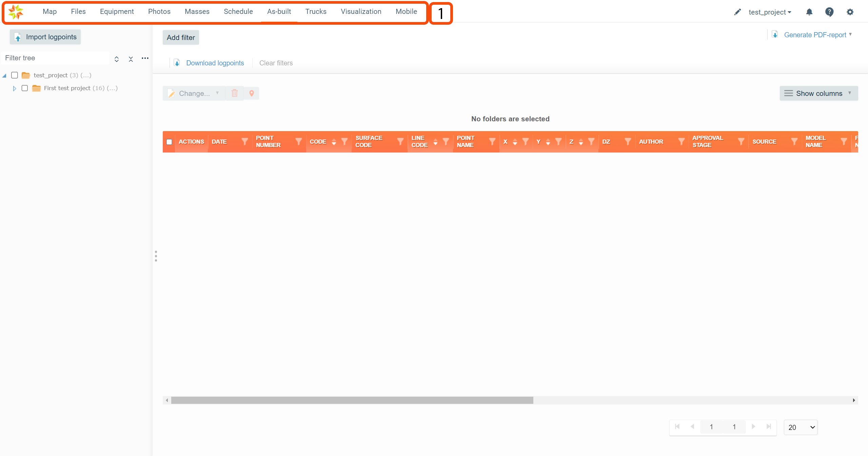Viewport: 868px width, 456px height.
Task: Click the Import logpoints button
Action: click(45, 37)
